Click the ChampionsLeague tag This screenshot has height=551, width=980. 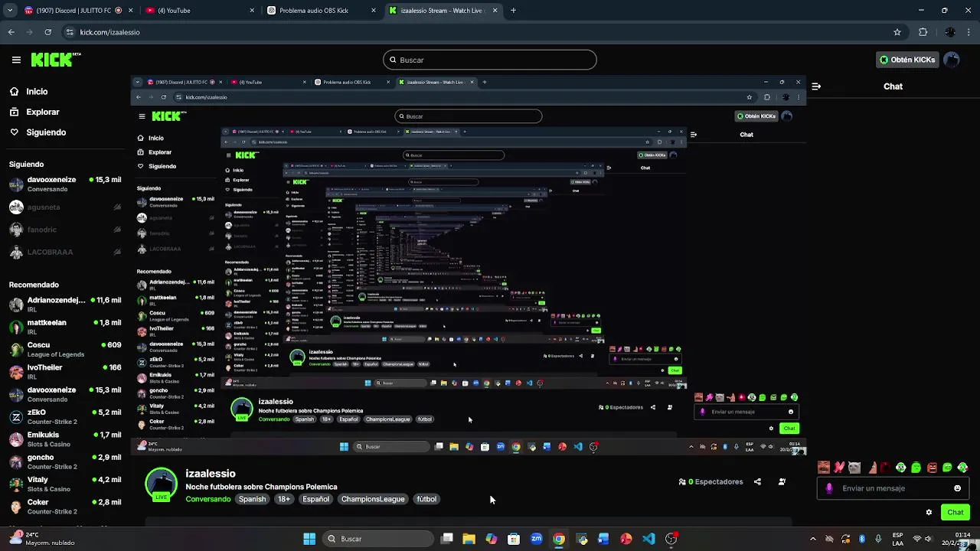[373, 500]
